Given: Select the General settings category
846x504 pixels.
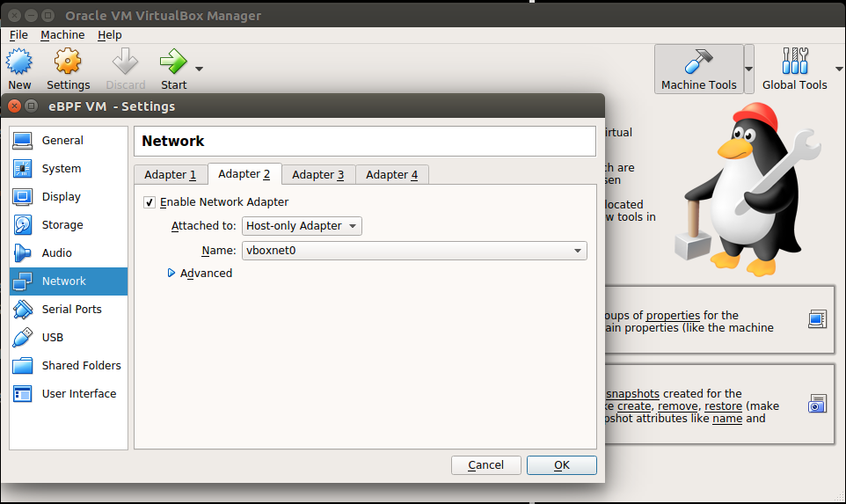Looking at the screenshot, I should pos(69,141).
